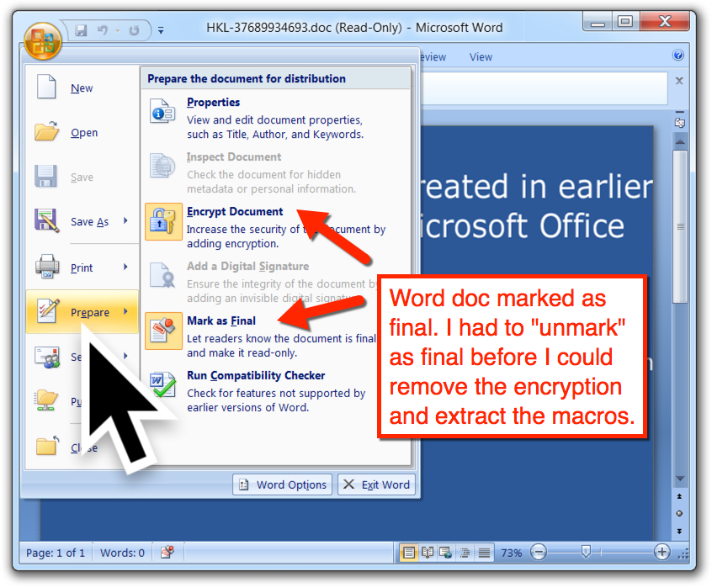This screenshot has height=588, width=712.
Task: Select New from the Office menu
Action: click(82, 88)
